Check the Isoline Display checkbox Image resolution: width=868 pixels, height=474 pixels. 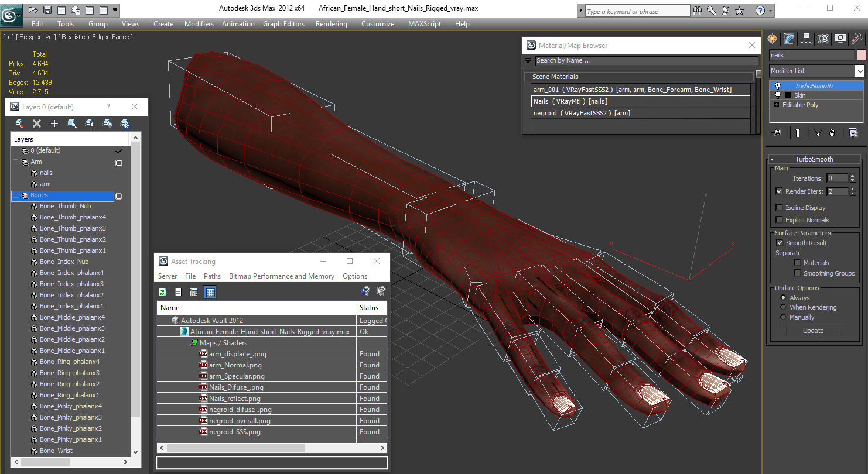click(x=779, y=208)
